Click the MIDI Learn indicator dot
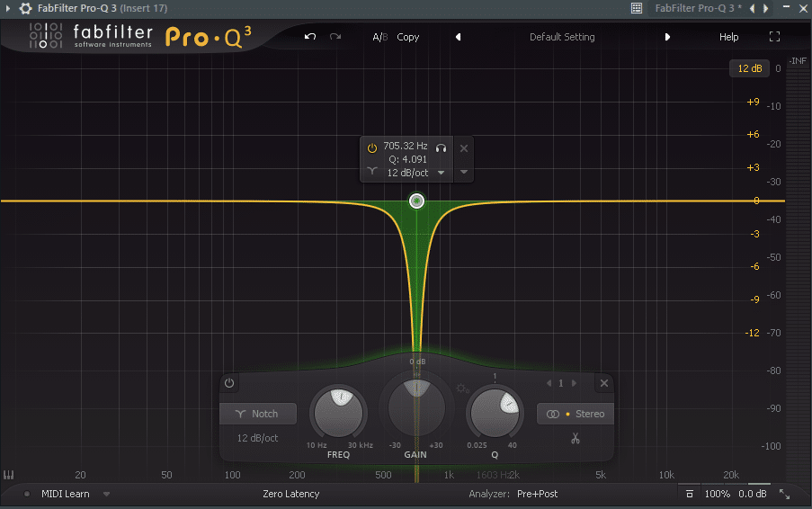The height and width of the screenshot is (509, 812). coord(26,494)
